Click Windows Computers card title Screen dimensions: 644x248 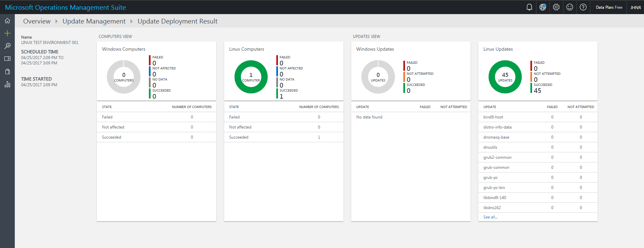pyautogui.click(x=124, y=49)
